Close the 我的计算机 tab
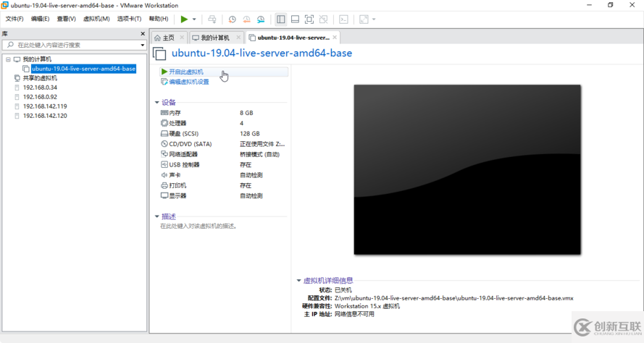 tap(238, 38)
